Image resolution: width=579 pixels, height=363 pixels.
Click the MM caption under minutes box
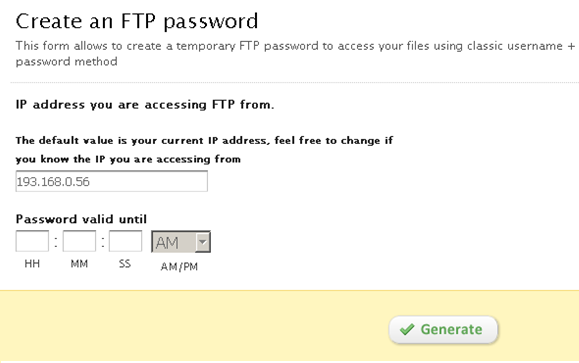click(x=79, y=264)
